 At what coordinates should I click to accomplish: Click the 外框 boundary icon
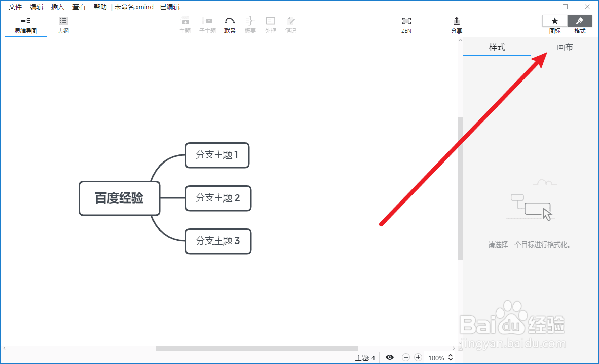click(x=271, y=21)
